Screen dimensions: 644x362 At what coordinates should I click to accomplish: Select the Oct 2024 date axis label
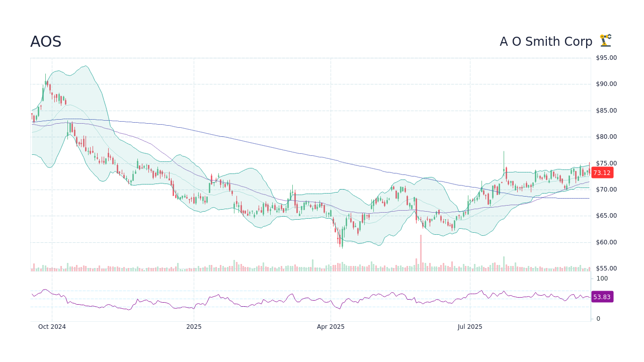pos(52,326)
